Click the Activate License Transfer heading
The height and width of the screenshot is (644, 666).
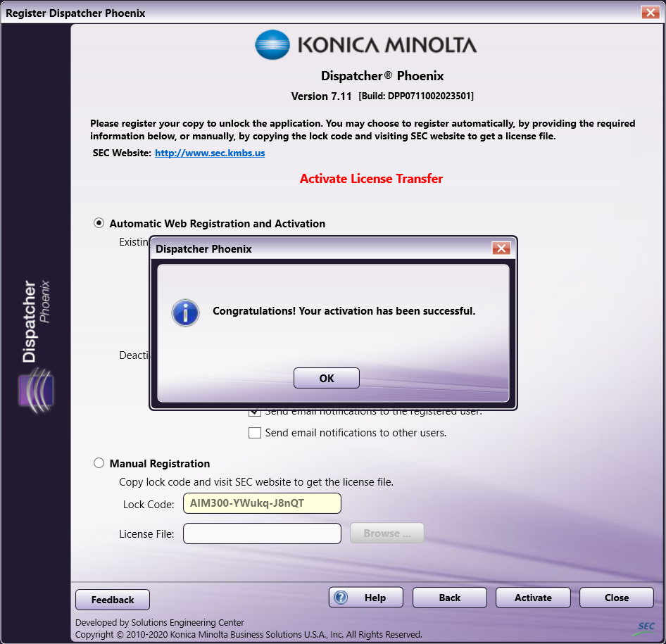click(x=371, y=179)
